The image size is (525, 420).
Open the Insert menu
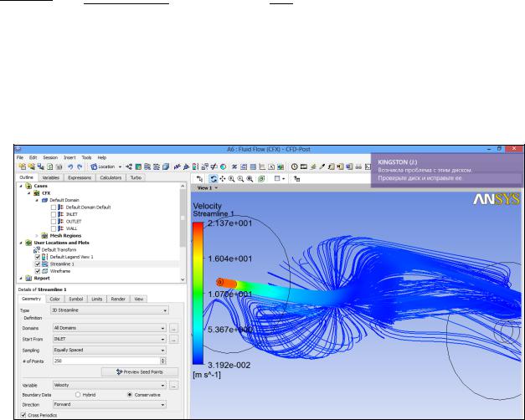pos(69,157)
